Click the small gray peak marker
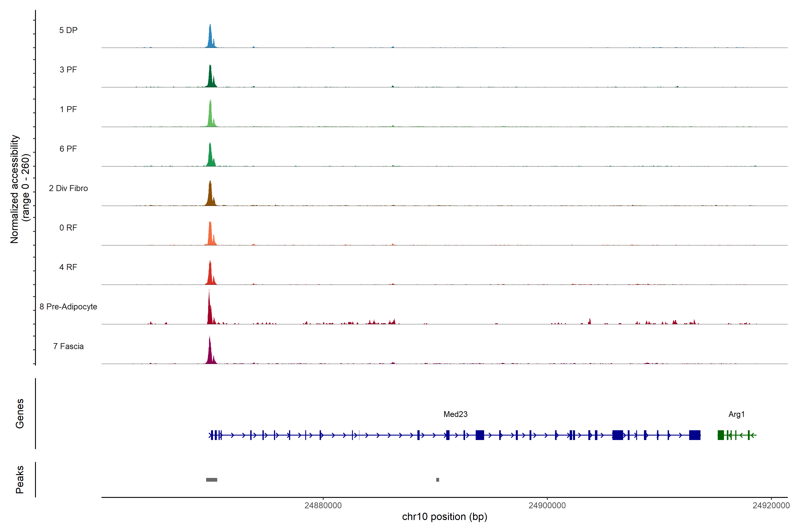 pos(438,480)
